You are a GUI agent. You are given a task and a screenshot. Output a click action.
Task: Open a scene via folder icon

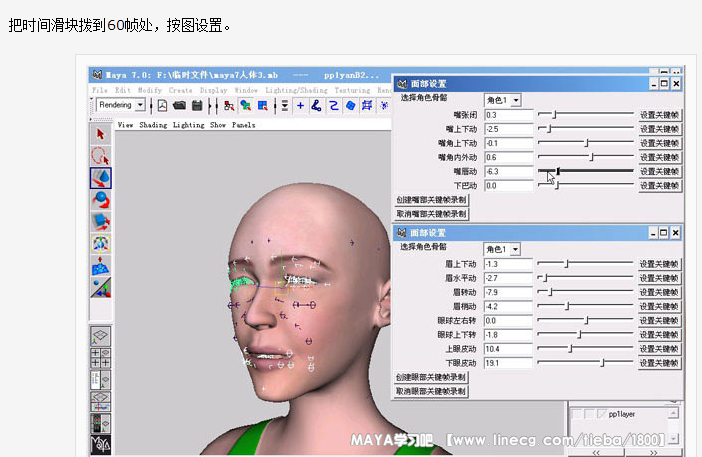pyautogui.click(x=179, y=106)
